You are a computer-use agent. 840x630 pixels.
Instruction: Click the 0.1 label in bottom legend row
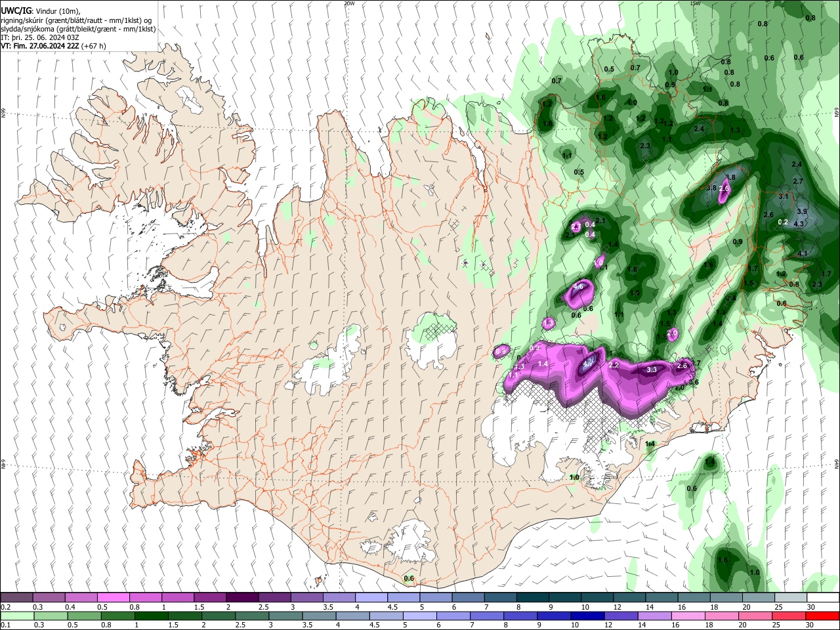click(x=6, y=625)
